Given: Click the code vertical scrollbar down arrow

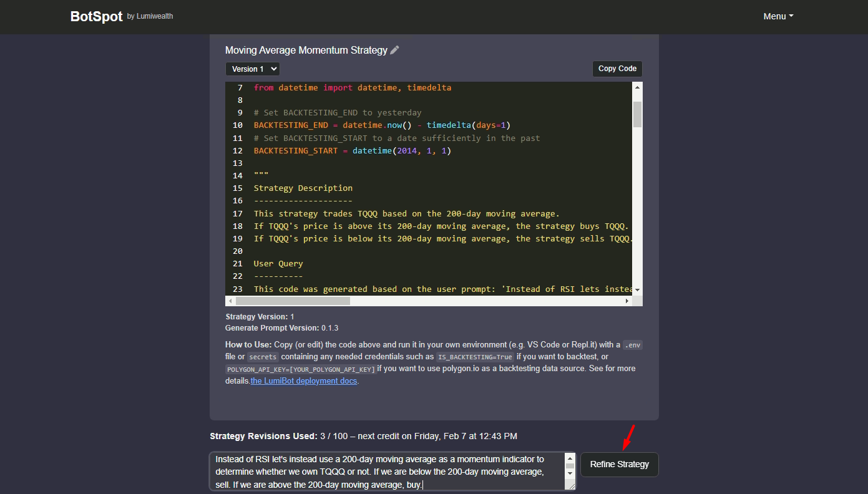Looking at the screenshot, I should pos(637,291).
